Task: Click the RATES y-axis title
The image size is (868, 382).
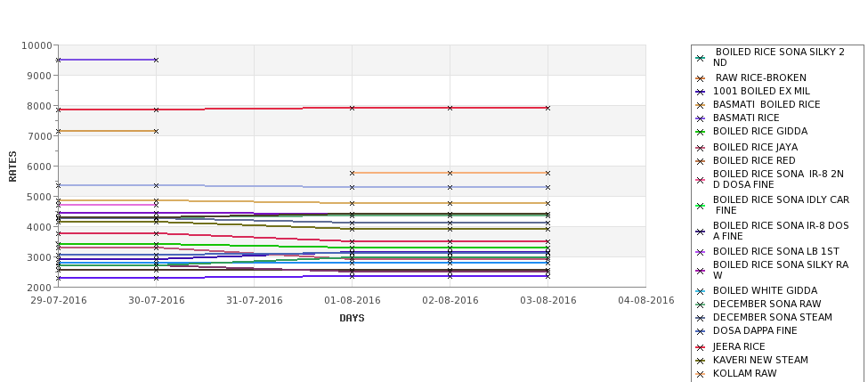Action: pyautogui.click(x=12, y=167)
